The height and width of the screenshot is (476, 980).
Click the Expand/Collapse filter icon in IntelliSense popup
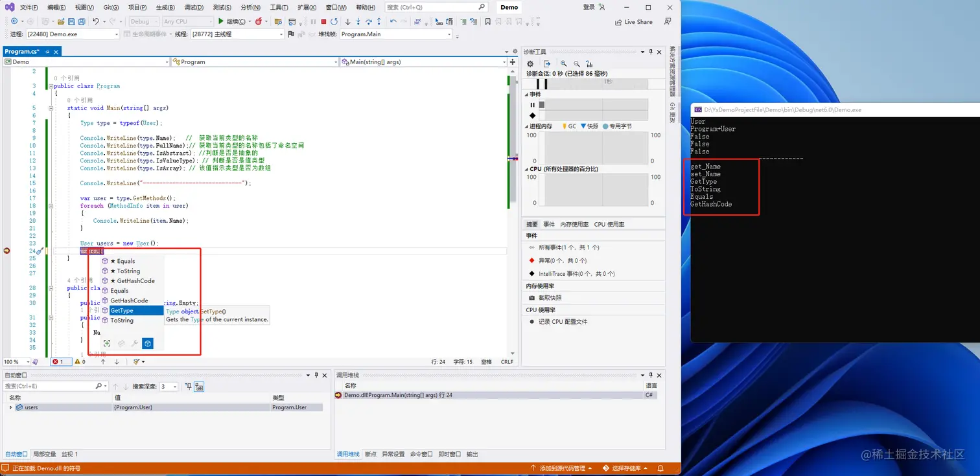pos(108,343)
